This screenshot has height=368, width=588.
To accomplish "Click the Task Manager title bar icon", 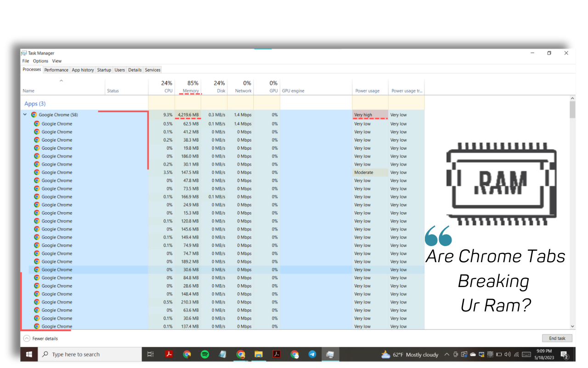I will pyautogui.click(x=24, y=53).
